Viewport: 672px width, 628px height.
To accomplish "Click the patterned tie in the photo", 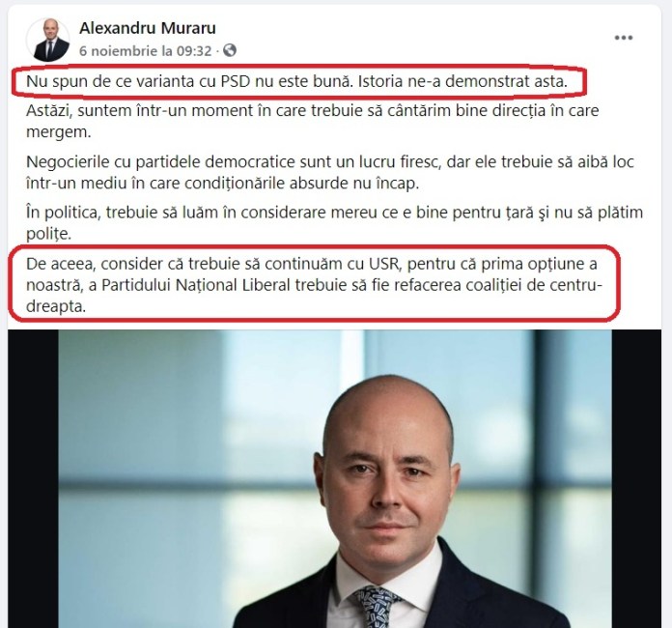I will [375, 607].
